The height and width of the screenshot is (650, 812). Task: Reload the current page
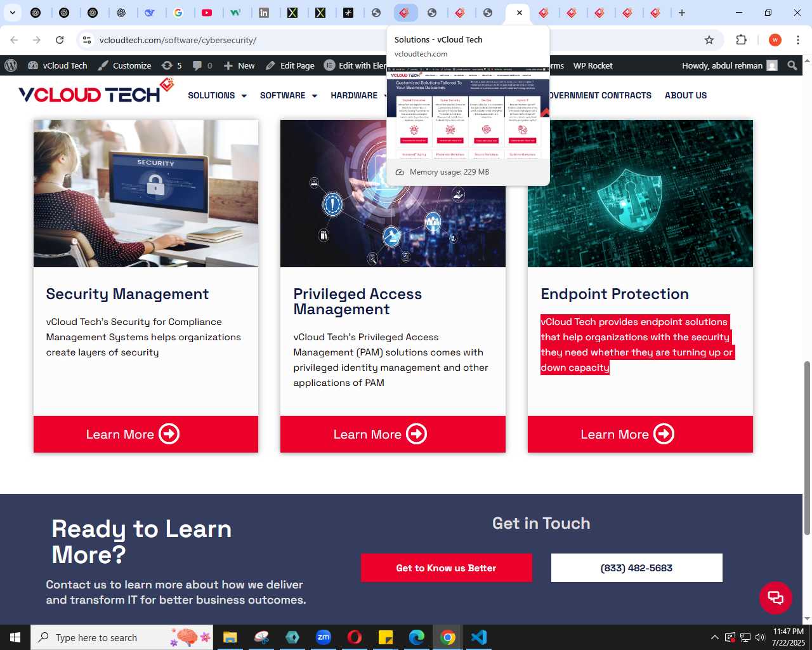[x=60, y=40]
